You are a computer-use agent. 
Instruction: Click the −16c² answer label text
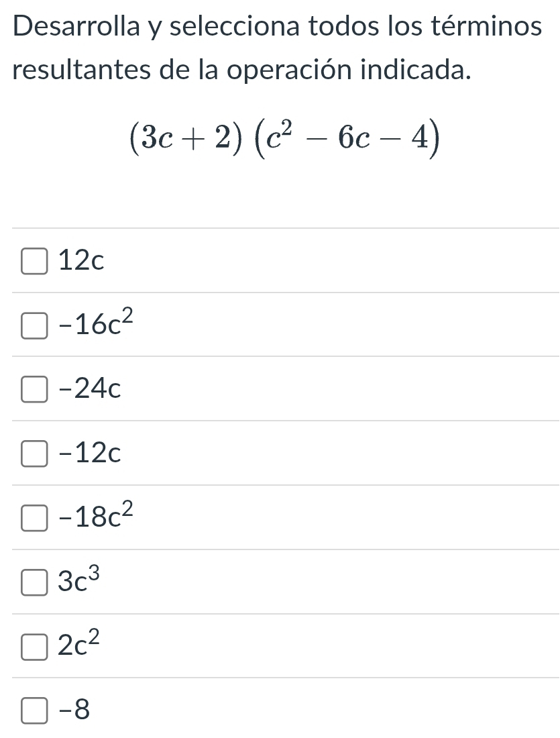coord(96,322)
